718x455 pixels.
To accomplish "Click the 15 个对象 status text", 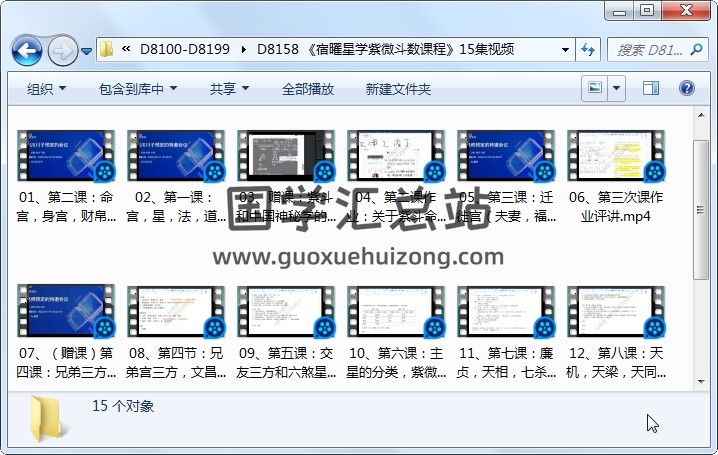I will tap(123, 406).
